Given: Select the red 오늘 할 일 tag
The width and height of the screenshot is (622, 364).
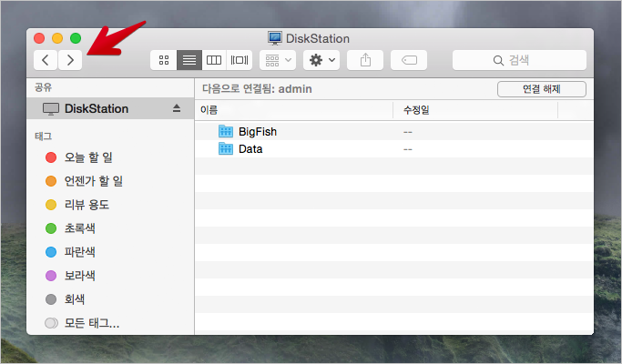Looking at the screenshot, I should tap(79, 157).
